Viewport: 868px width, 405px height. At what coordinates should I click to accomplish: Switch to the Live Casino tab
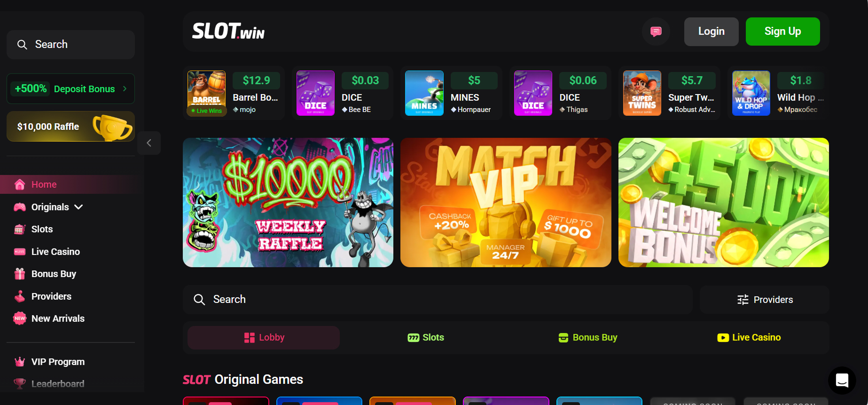click(749, 337)
